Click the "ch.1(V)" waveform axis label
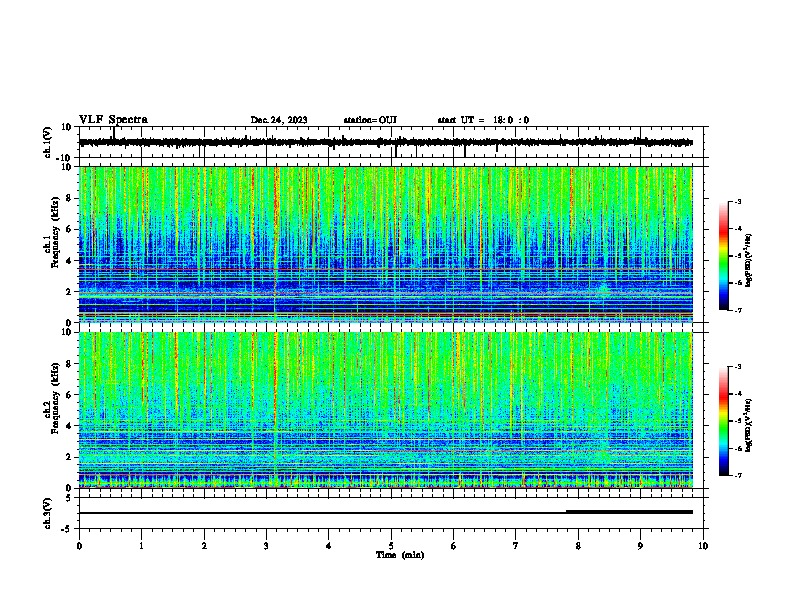Screen dimensions: 792x612 click(x=48, y=142)
